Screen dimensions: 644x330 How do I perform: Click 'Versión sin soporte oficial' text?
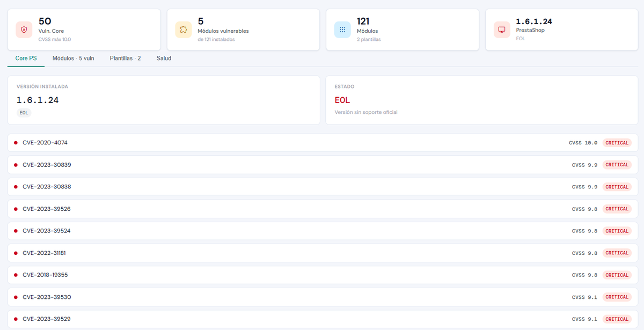pyautogui.click(x=366, y=112)
